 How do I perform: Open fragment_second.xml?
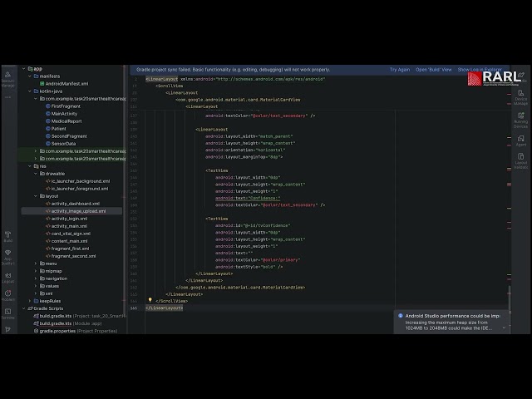[73, 256]
